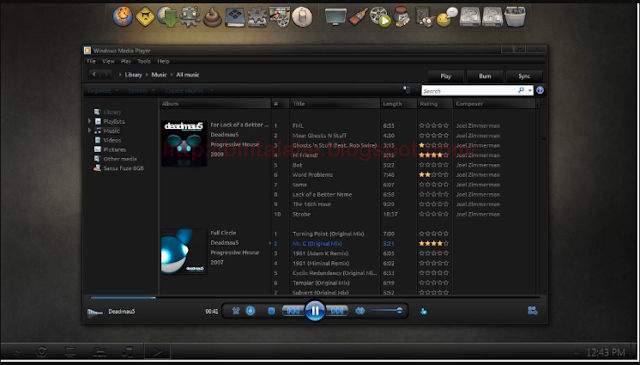Open the Organize dropdown
This screenshot has width=640, height=365.
(x=102, y=91)
